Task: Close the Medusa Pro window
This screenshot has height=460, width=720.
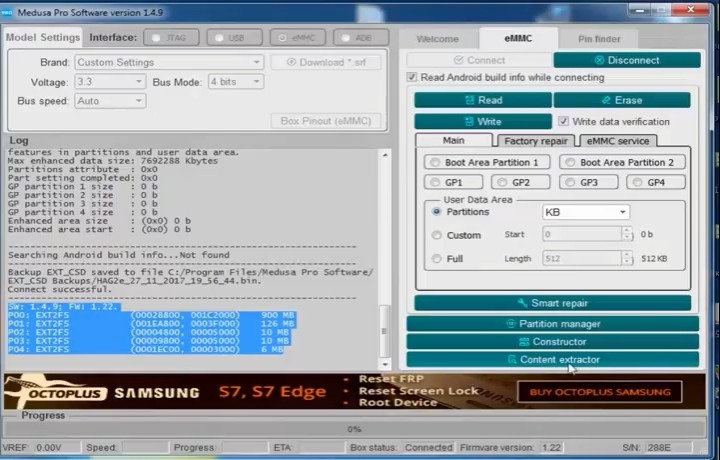Action: [691, 10]
